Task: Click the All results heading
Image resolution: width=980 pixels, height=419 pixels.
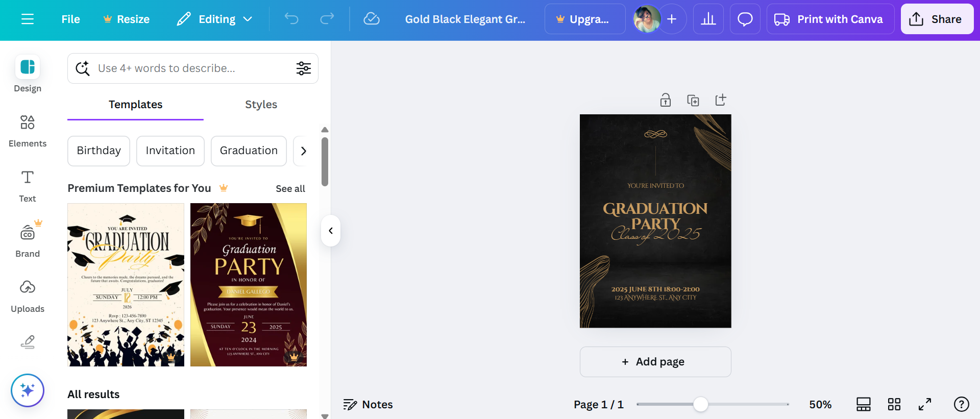Action: (93, 395)
